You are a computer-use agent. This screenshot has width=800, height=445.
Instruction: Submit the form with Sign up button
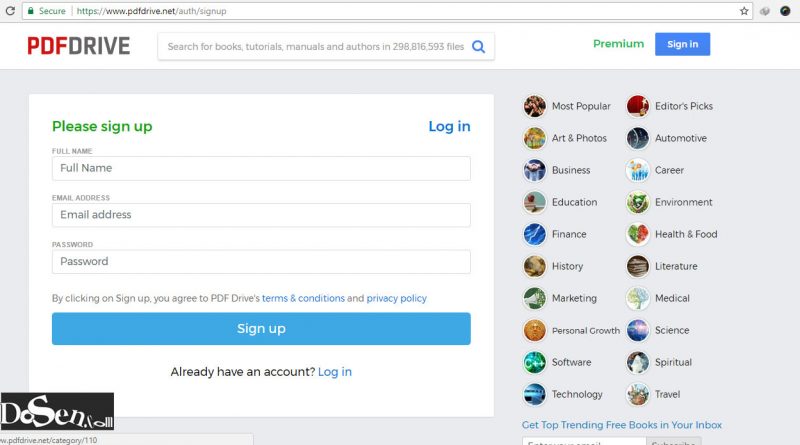[261, 329]
